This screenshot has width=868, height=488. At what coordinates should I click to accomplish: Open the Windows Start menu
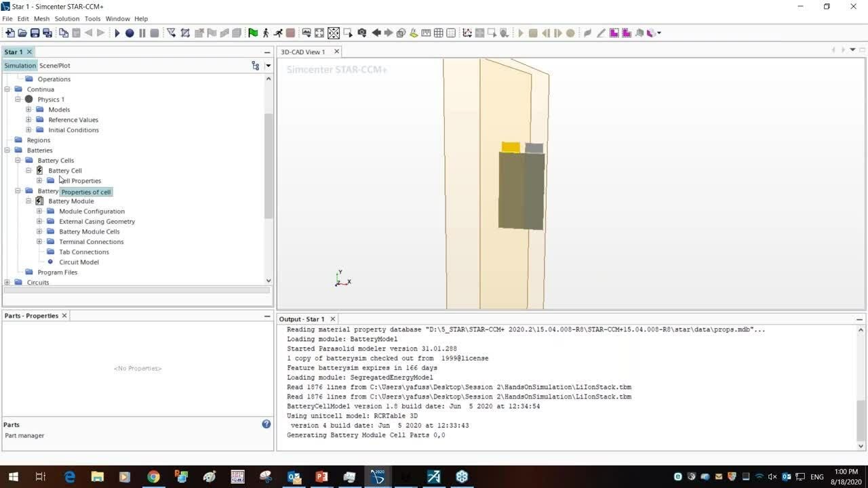click(x=13, y=477)
